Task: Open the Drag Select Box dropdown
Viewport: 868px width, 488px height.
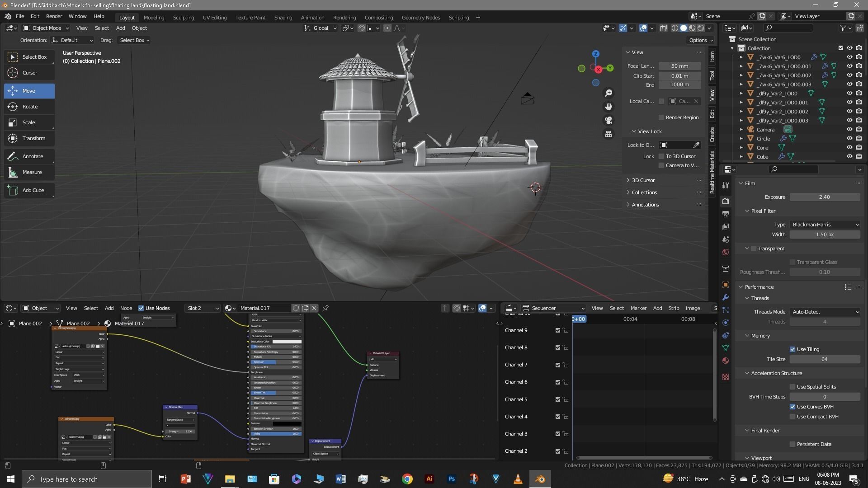Action: click(134, 40)
